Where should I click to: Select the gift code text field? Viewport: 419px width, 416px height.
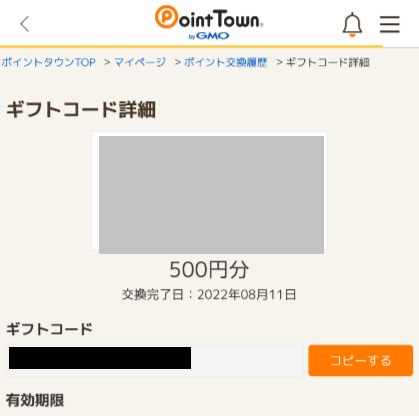tap(155, 360)
